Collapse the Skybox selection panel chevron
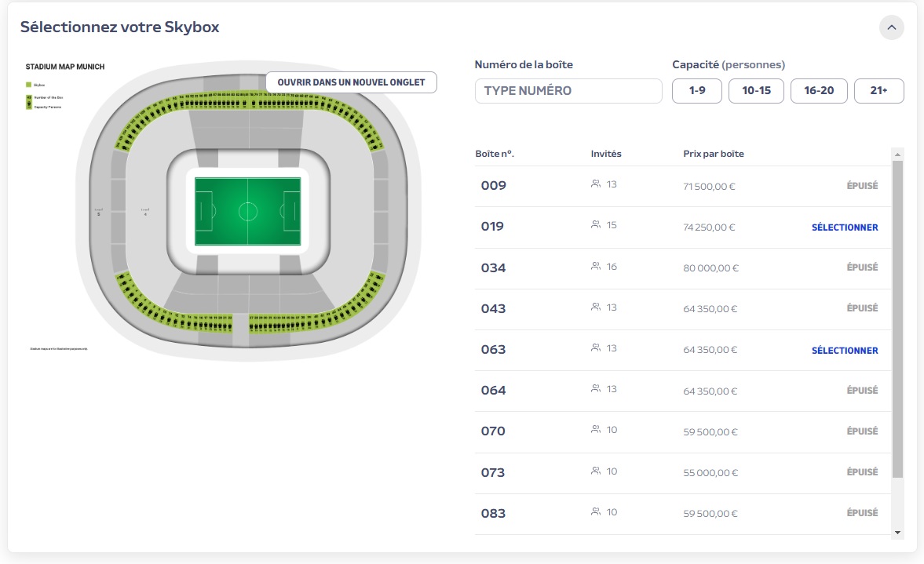The height and width of the screenshot is (564, 924). pos(891,27)
